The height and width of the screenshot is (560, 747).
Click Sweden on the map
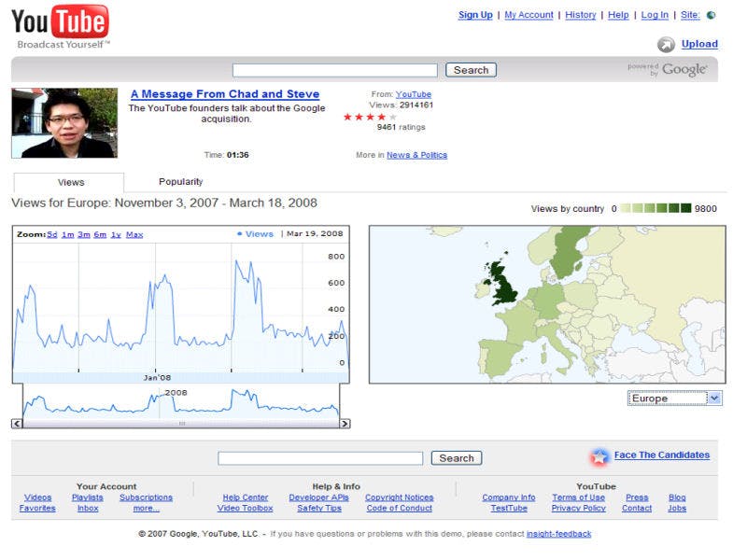567,252
